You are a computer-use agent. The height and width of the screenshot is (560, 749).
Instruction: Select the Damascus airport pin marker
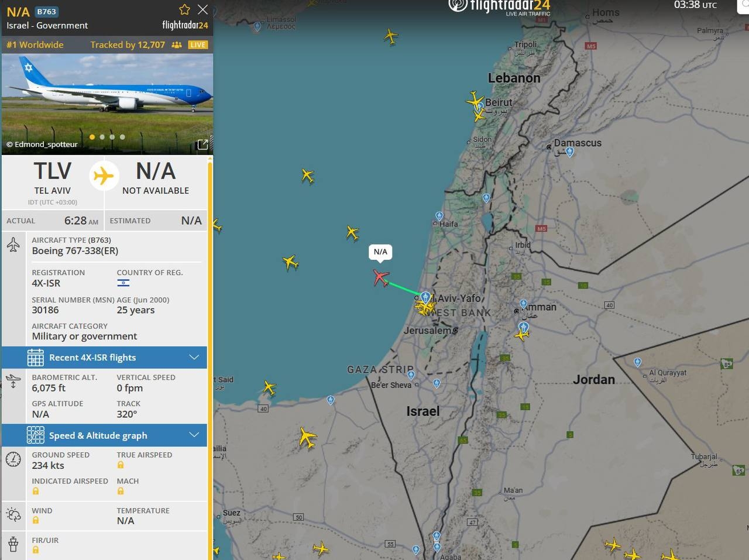[569, 152]
